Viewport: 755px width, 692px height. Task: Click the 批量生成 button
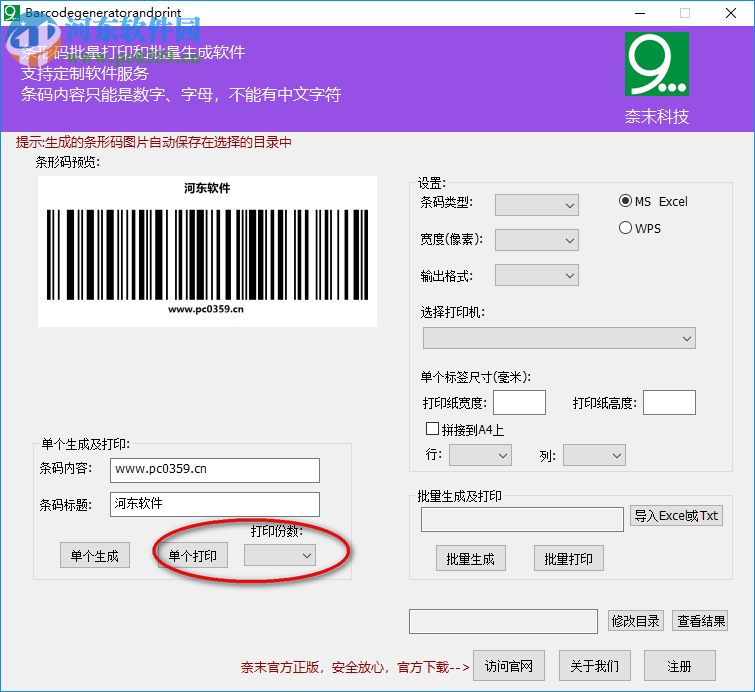point(471,558)
